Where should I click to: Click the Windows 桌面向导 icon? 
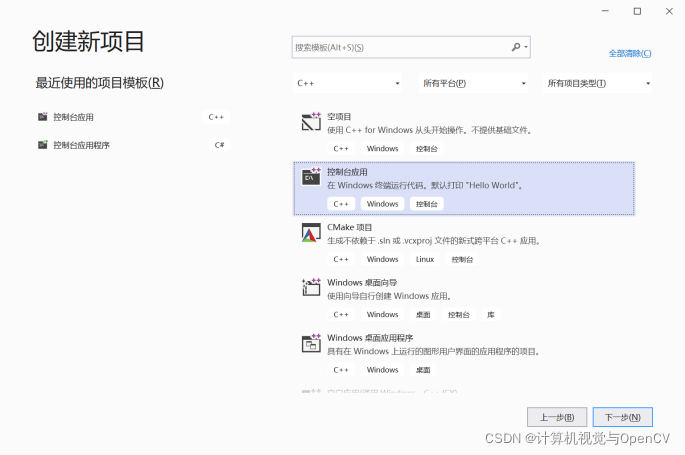tap(311, 287)
